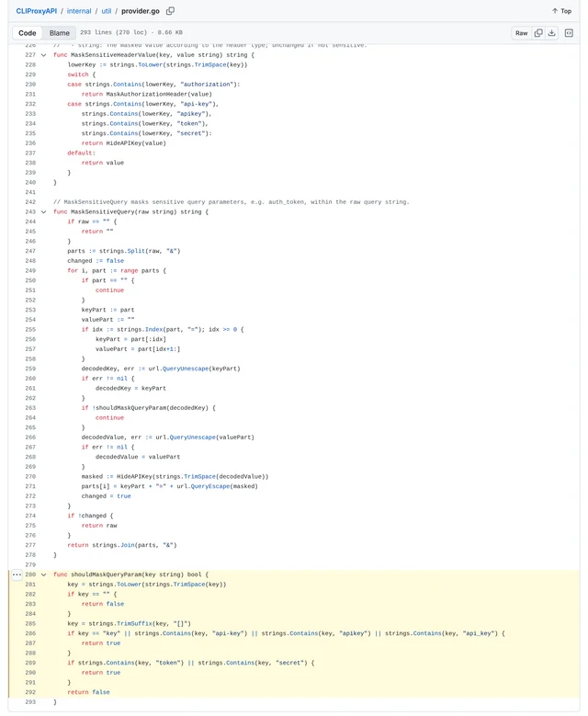Open line 280 ellipsis menu
This screenshot has width=588, height=716.
(17, 574)
